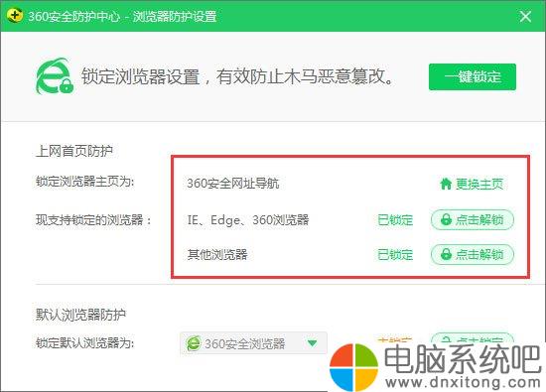Screen dimensions: 546x392
Task: Open the 360安全浏览器 default browser dropdown
Action: coord(253,343)
